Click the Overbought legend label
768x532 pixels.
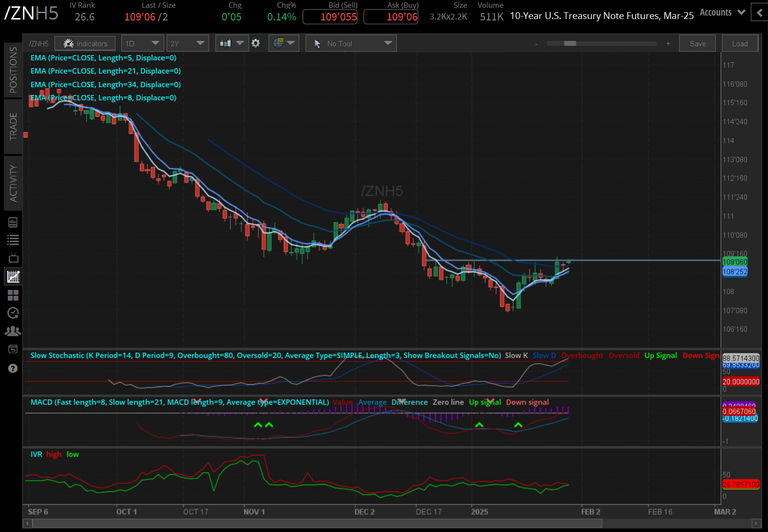coord(582,355)
